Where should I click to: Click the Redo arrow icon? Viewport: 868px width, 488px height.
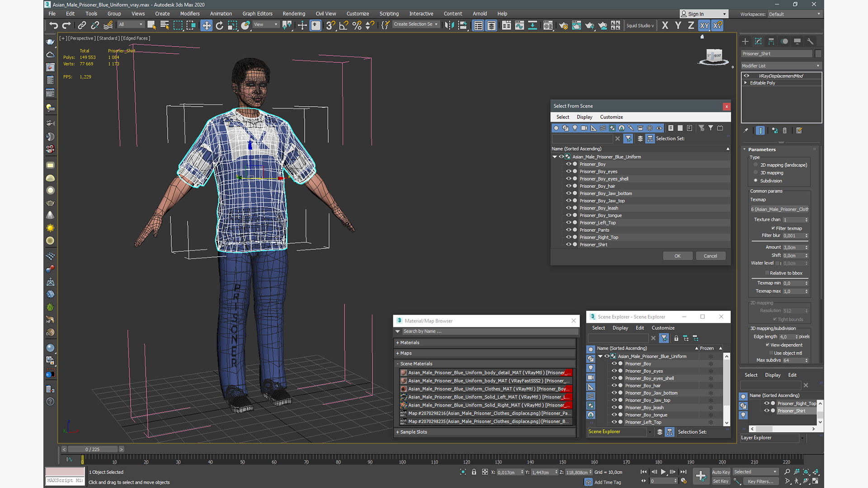(x=66, y=25)
